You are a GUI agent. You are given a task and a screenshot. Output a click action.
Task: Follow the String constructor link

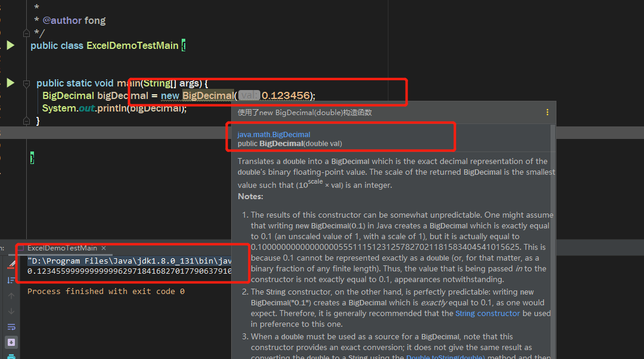(x=487, y=313)
